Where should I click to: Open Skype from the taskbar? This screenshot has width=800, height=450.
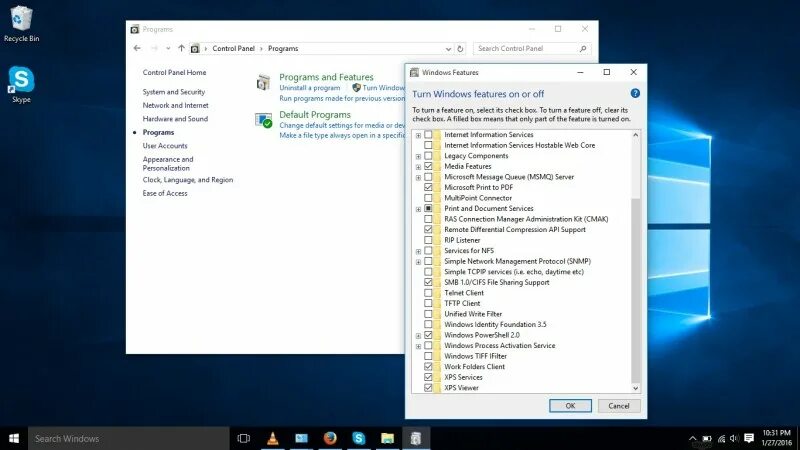click(359, 438)
